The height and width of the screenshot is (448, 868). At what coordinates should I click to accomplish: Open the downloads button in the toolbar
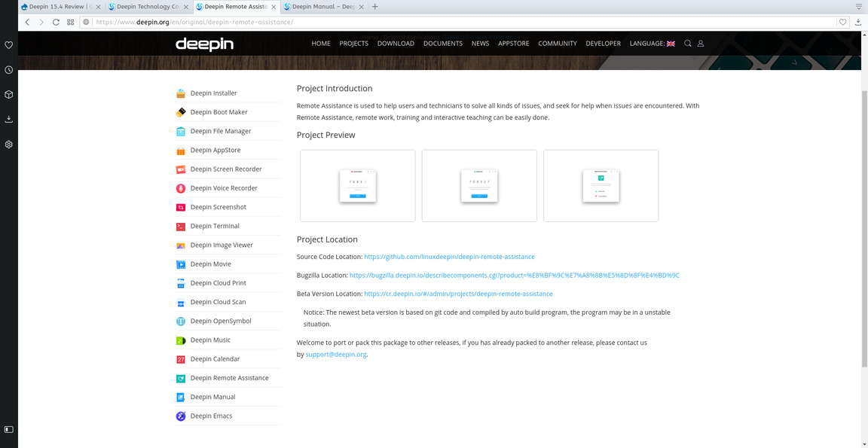pos(858,22)
